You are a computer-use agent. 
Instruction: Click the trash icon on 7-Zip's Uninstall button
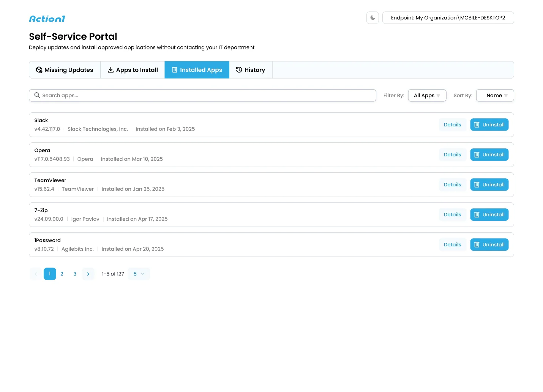(x=477, y=215)
